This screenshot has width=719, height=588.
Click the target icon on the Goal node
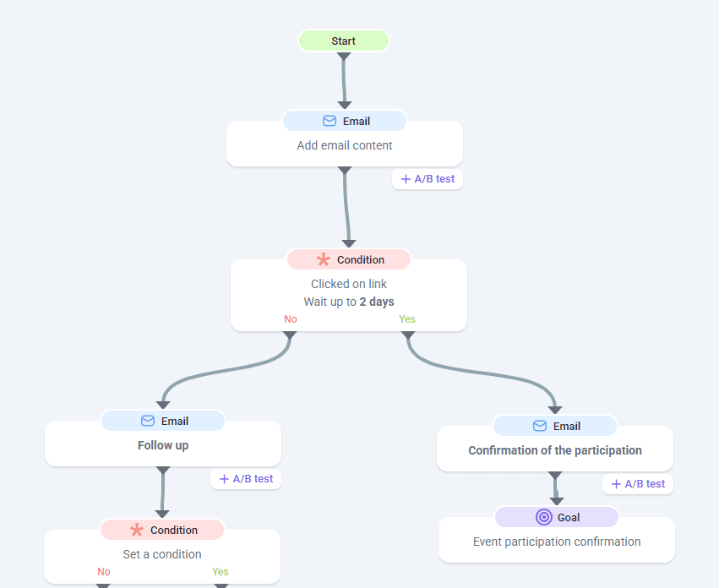[544, 518]
